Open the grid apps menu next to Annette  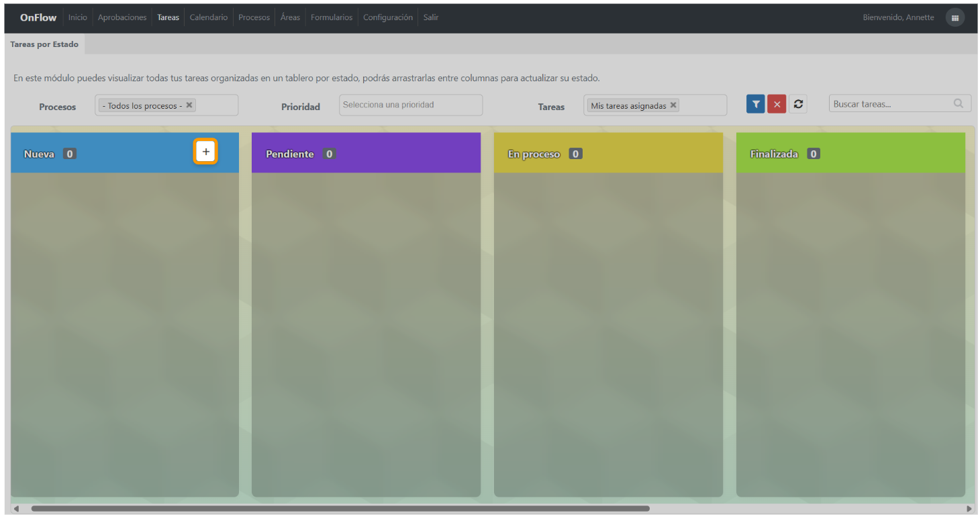[x=955, y=18]
